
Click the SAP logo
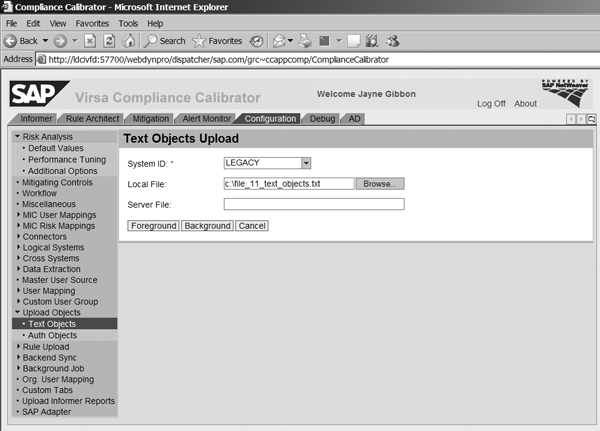click(36, 95)
